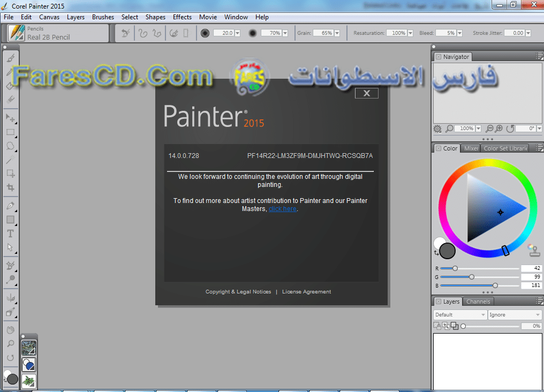544x392 pixels.
Task: Select the Rotate Page tool
Action: pyautogui.click(x=10, y=358)
